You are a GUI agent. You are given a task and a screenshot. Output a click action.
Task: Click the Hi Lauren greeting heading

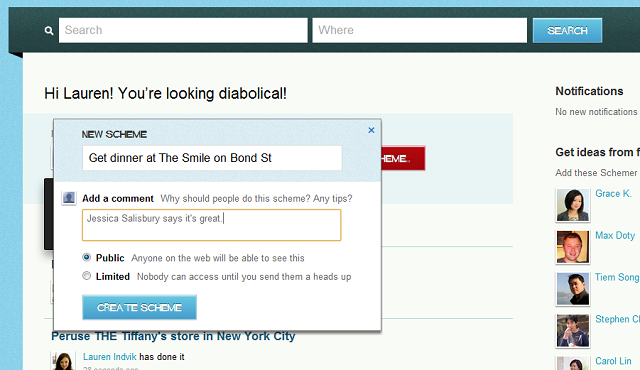coord(165,93)
